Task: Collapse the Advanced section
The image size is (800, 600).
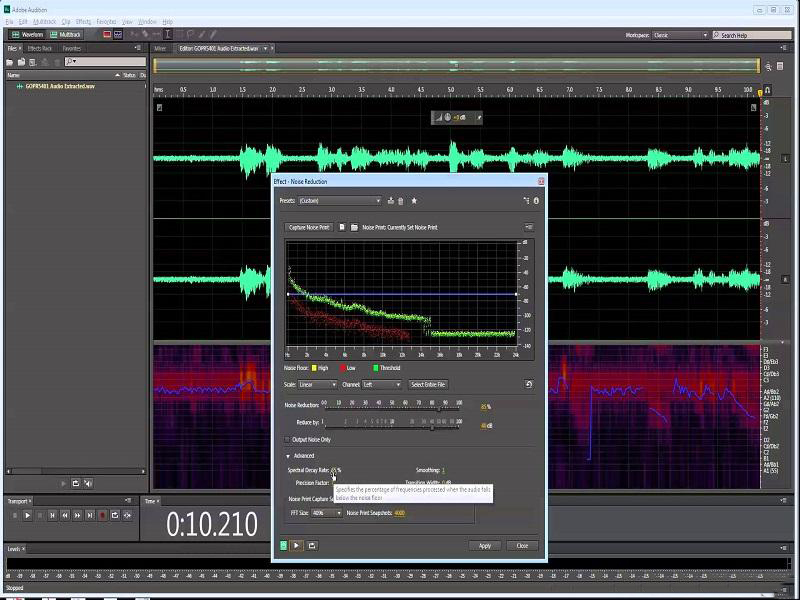Action: [288, 456]
